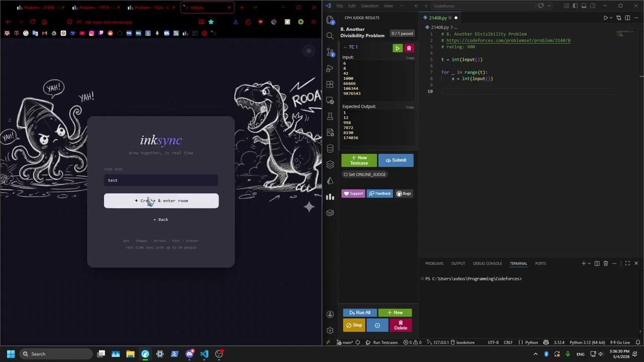Open dropdown beside Run Python File button
Viewport: 644px width, 362px height.
(x=612, y=18)
